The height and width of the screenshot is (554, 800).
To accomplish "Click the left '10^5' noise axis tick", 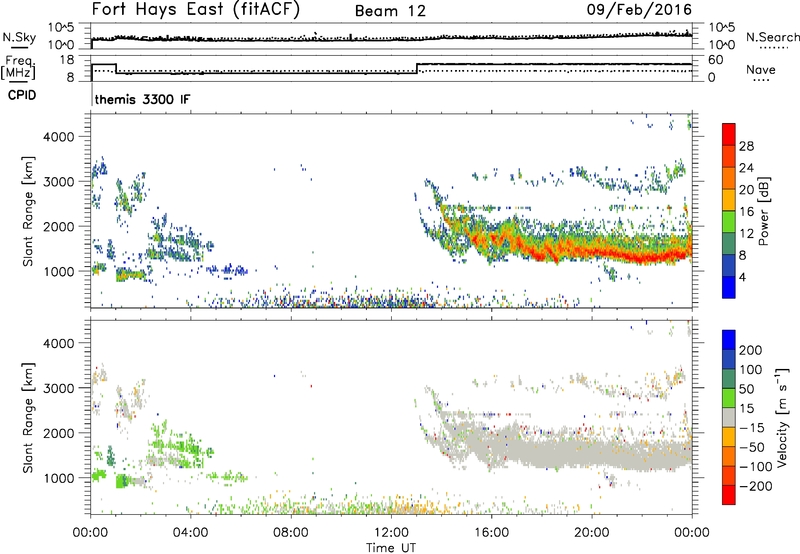I will coord(61,28).
